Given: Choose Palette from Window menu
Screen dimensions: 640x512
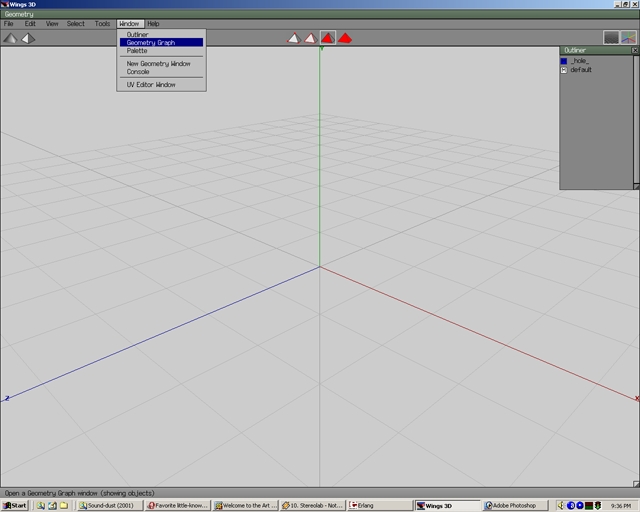Looking at the screenshot, I should (161, 51).
